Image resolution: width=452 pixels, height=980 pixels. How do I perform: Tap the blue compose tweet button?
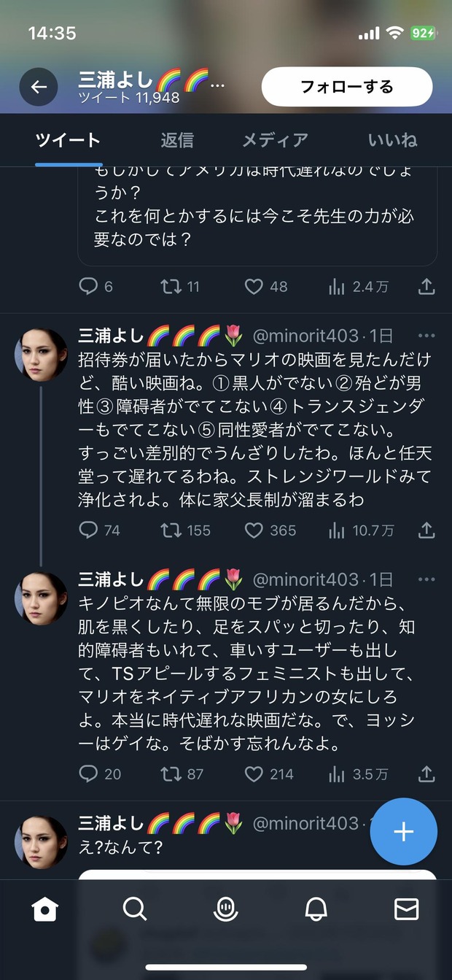click(x=403, y=832)
